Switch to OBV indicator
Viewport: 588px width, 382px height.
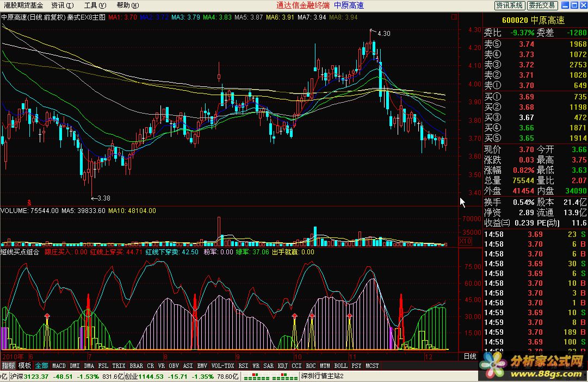coord(174,366)
